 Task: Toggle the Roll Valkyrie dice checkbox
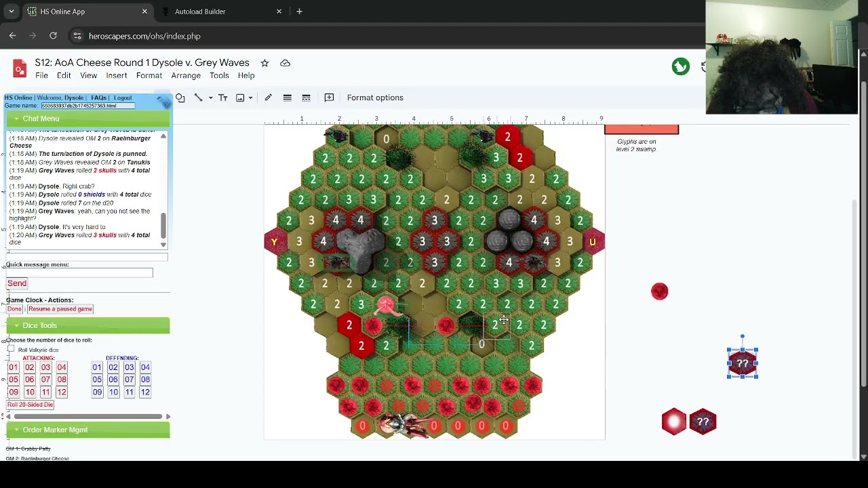11,349
